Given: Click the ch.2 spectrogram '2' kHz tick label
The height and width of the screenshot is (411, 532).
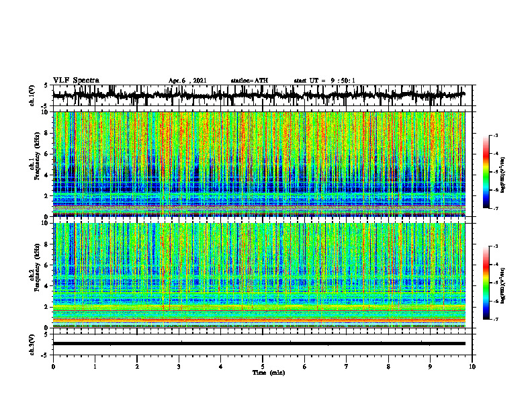Looking at the screenshot, I should click(x=47, y=307).
